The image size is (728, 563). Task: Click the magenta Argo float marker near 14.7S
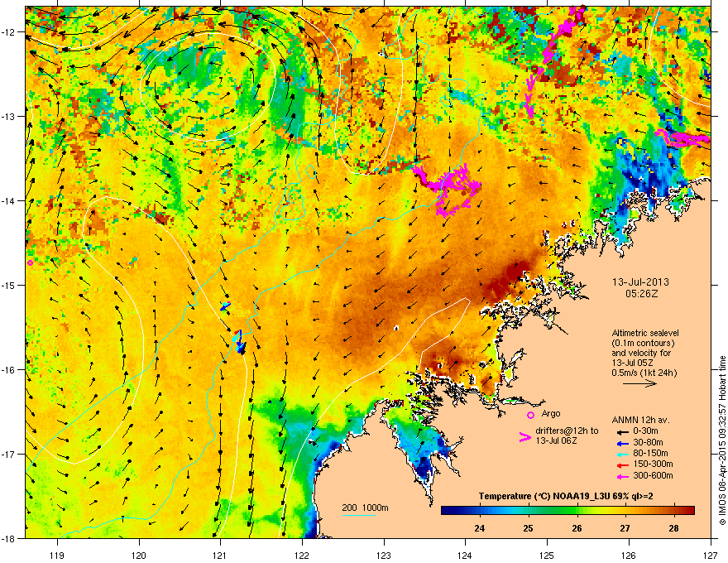coord(30,263)
